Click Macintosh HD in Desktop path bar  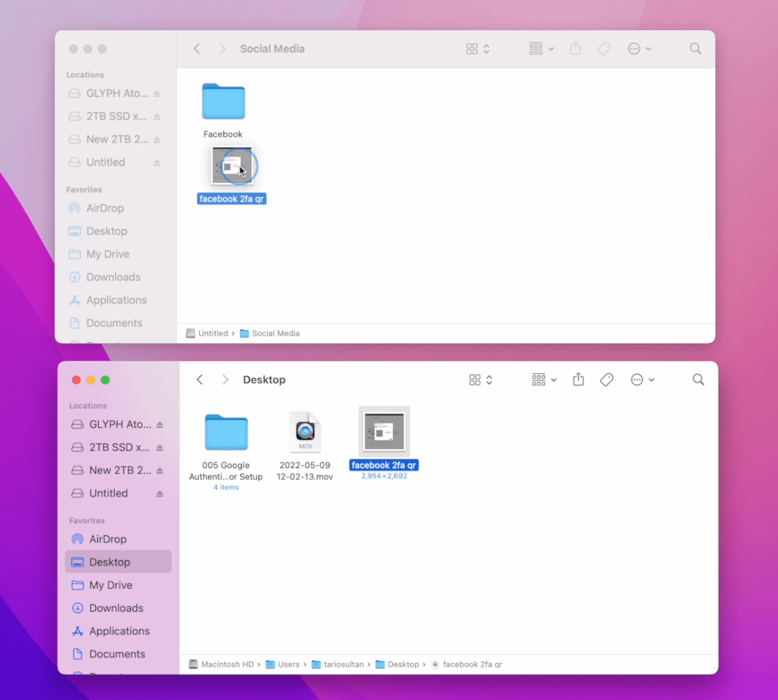pyautogui.click(x=221, y=664)
